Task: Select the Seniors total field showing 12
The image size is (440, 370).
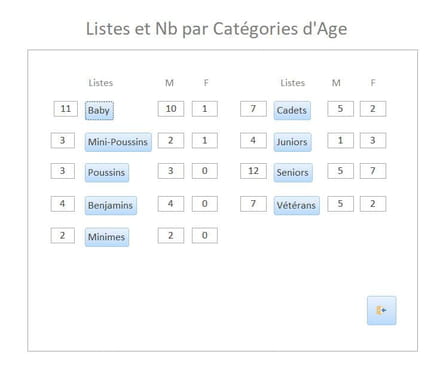Action: pyautogui.click(x=253, y=171)
